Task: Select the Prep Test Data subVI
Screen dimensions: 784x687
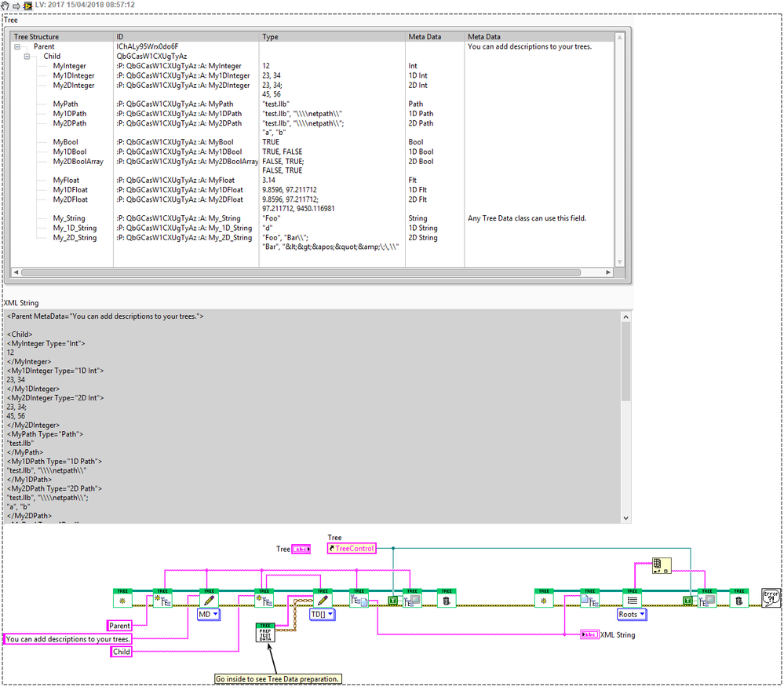Action: (x=265, y=633)
